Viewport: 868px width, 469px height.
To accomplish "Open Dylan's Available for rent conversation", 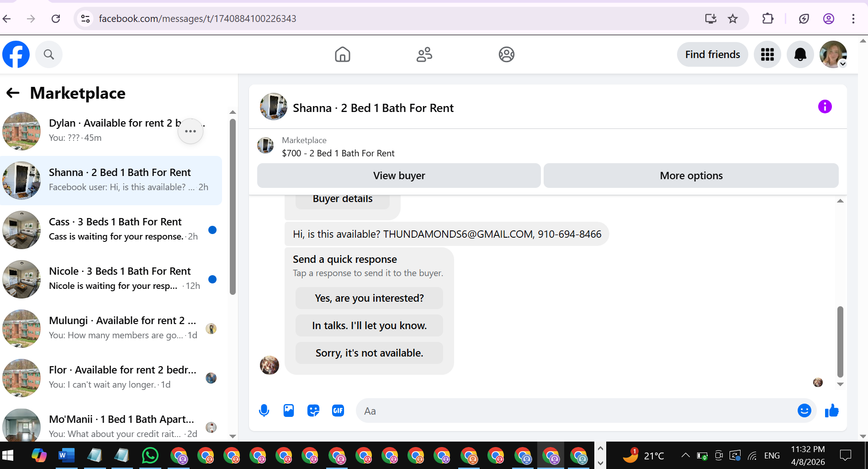I will 111,131.
